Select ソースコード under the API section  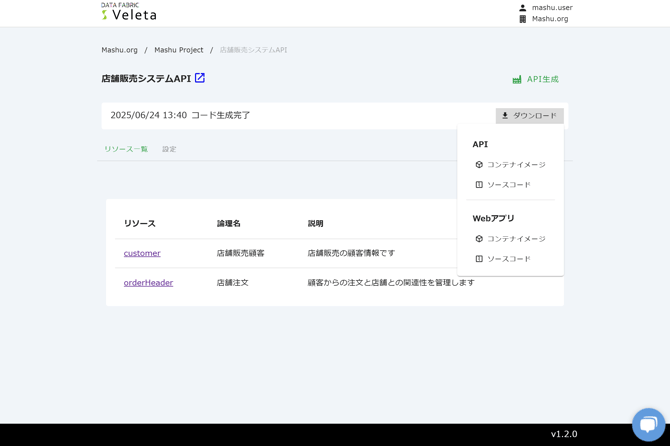(508, 185)
